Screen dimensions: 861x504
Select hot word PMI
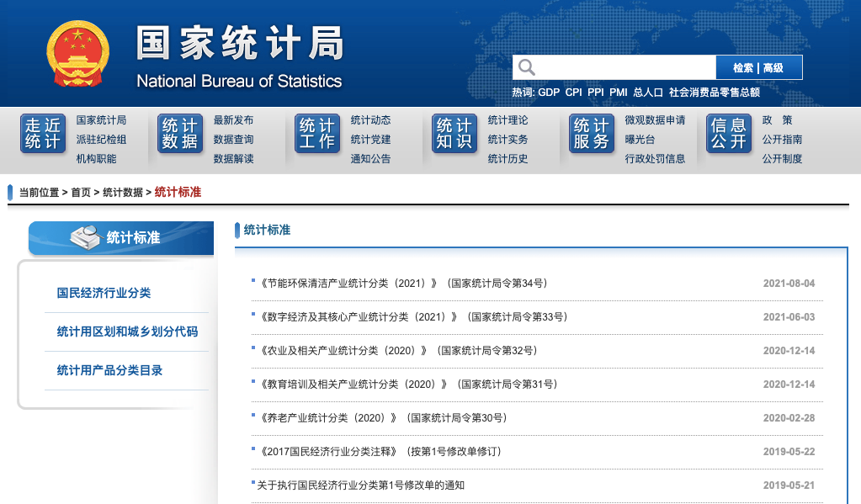619,93
